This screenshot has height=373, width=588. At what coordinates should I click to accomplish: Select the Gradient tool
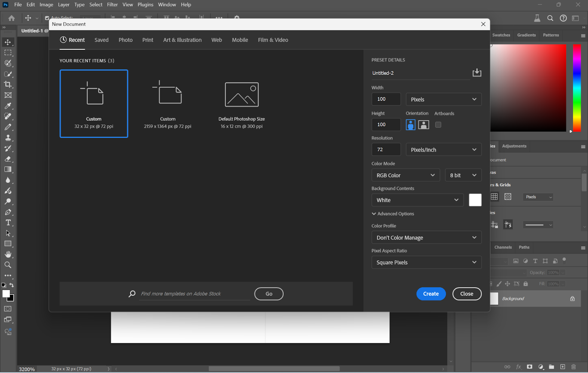[x=8, y=170]
